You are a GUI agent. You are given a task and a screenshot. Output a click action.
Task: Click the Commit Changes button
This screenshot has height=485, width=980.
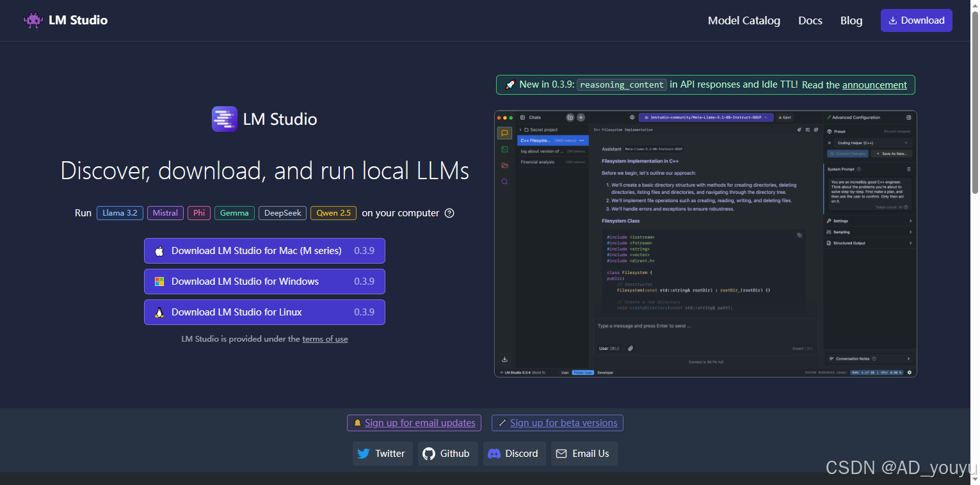(847, 154)
